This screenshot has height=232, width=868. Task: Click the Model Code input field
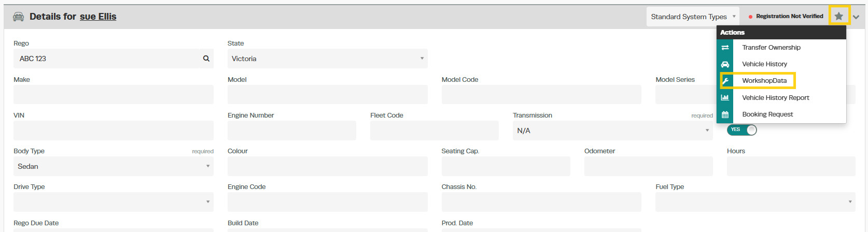coord(541,94)
